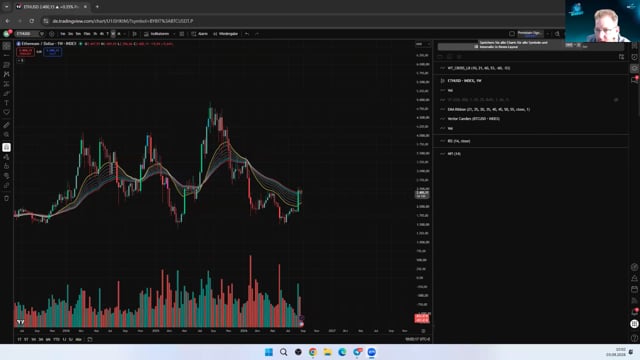Create an alert with the Alarm button
This screenshot has width=640, height=360.
coord(200,34)
